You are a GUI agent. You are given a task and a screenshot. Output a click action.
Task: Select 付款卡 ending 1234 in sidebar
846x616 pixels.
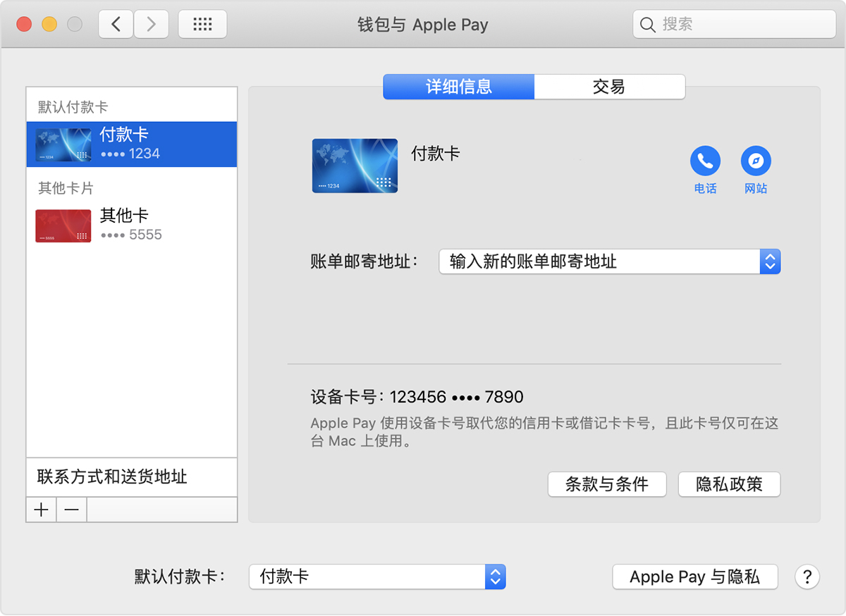131,144
